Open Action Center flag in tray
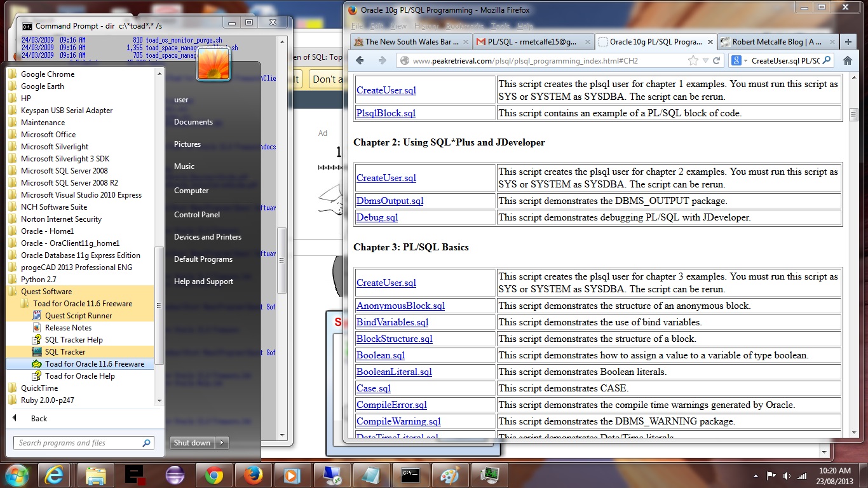This screenshot has height=488, width=868. [x=771, y=475]
